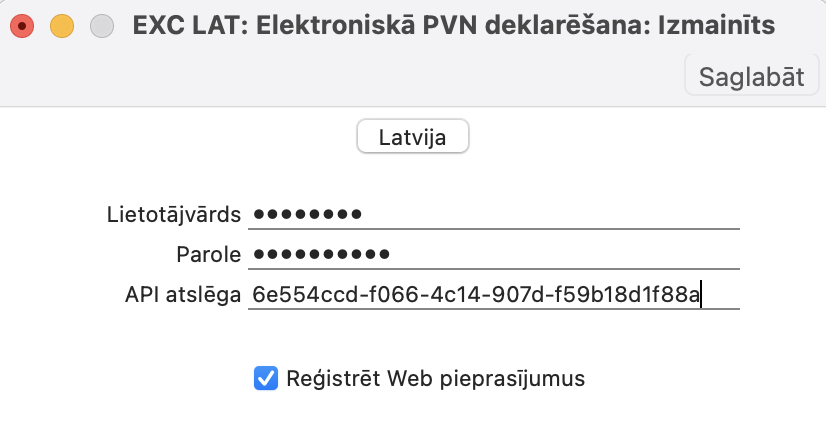Screen dimensions: 826x430
Task: Select the API atslēga text field
Action: click(494, 294)
